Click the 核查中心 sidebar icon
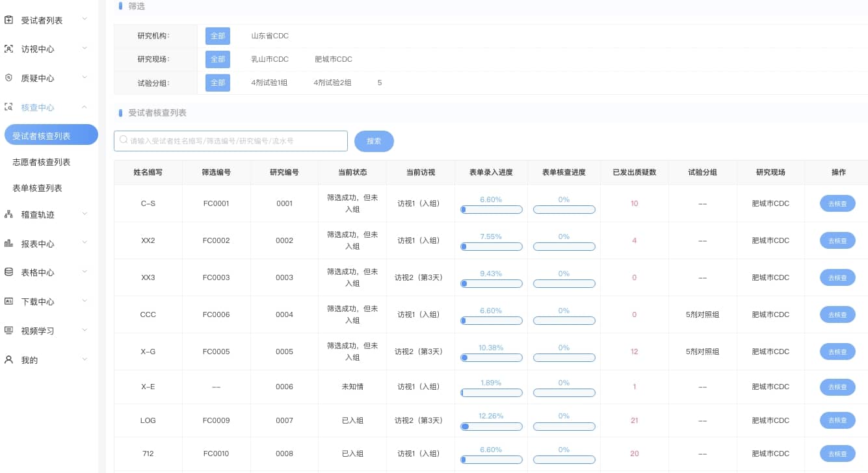868x473 pixels. point(8,107)
